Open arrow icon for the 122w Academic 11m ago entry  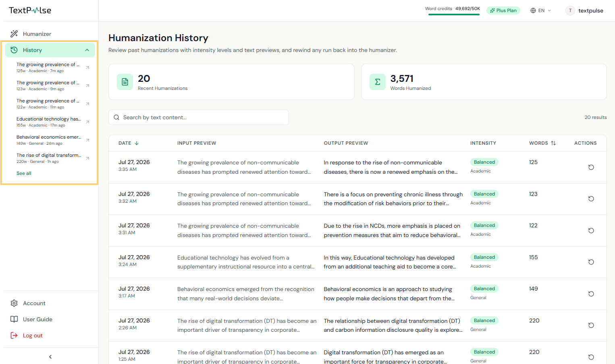(x=87, y=104)
